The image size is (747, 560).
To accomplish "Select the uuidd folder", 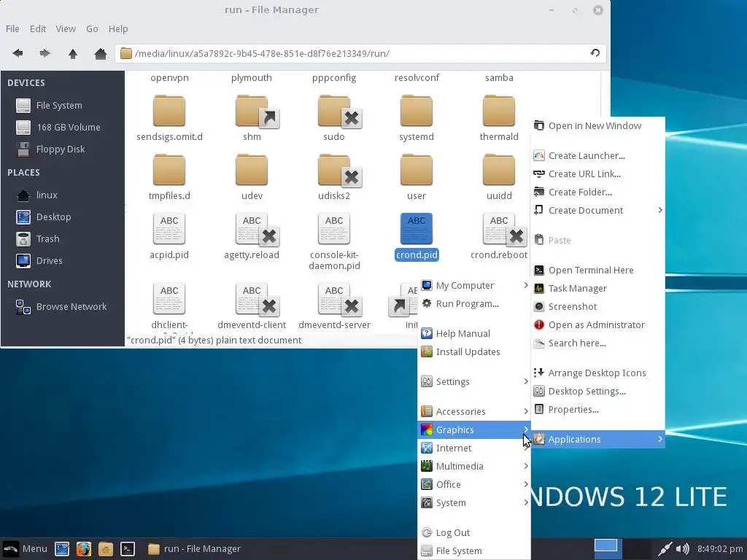I will pos(499,176).
